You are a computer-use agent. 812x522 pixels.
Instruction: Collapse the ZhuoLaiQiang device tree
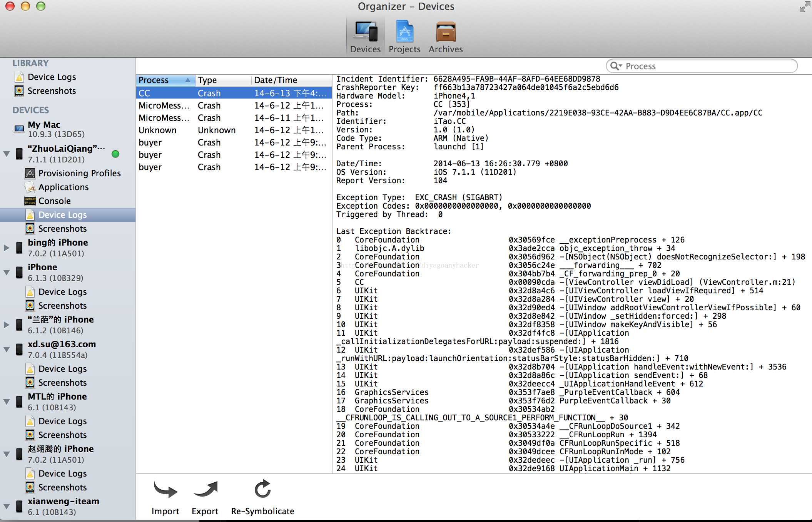point(7,154)
